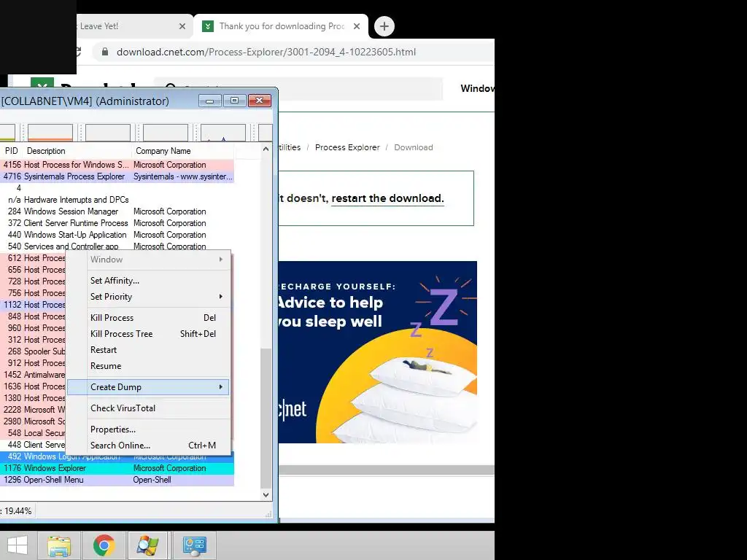
Task: Click the new tab plus button in Chrome
Action: click(x=384, y=26)
